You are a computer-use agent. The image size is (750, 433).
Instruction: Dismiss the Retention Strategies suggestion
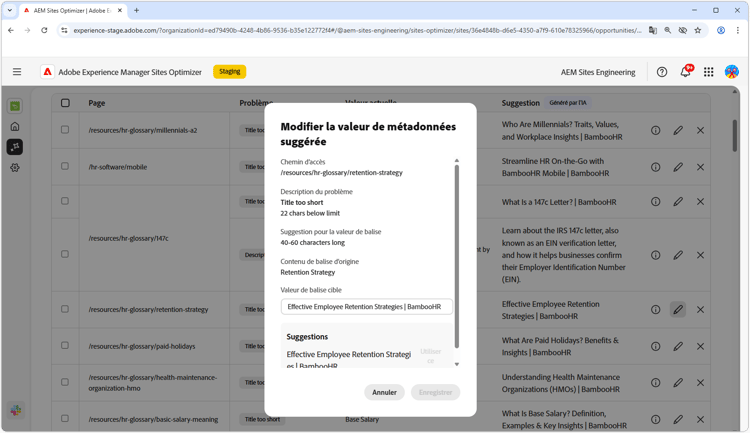coord(700,310)
